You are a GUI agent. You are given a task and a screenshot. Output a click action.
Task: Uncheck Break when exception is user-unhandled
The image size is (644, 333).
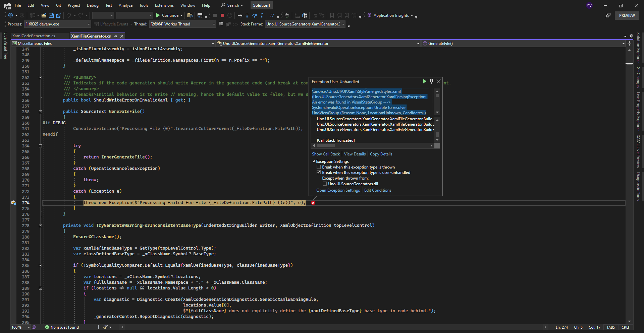click(319, 172)
